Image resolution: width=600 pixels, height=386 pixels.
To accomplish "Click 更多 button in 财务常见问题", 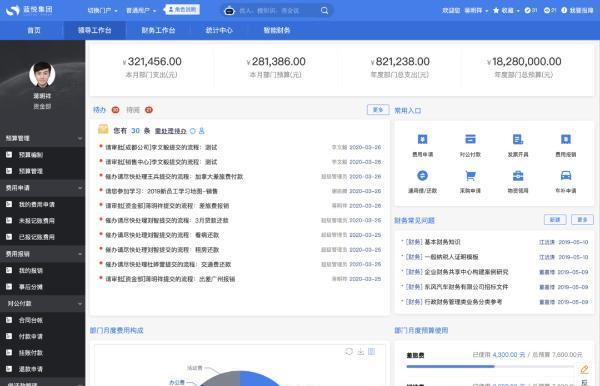I will tap(582, 220).
